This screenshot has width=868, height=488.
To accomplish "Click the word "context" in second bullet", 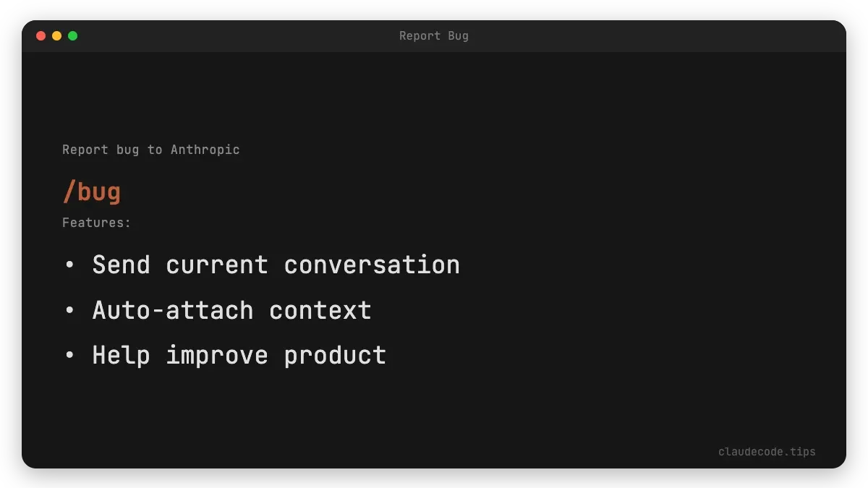I will point(320,310).
